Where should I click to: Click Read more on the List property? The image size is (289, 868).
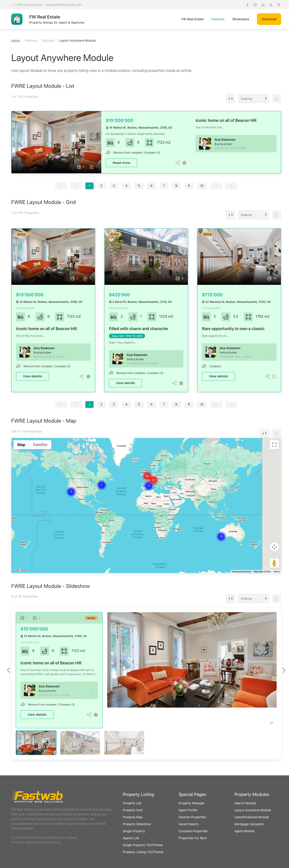tap(121, 163)
